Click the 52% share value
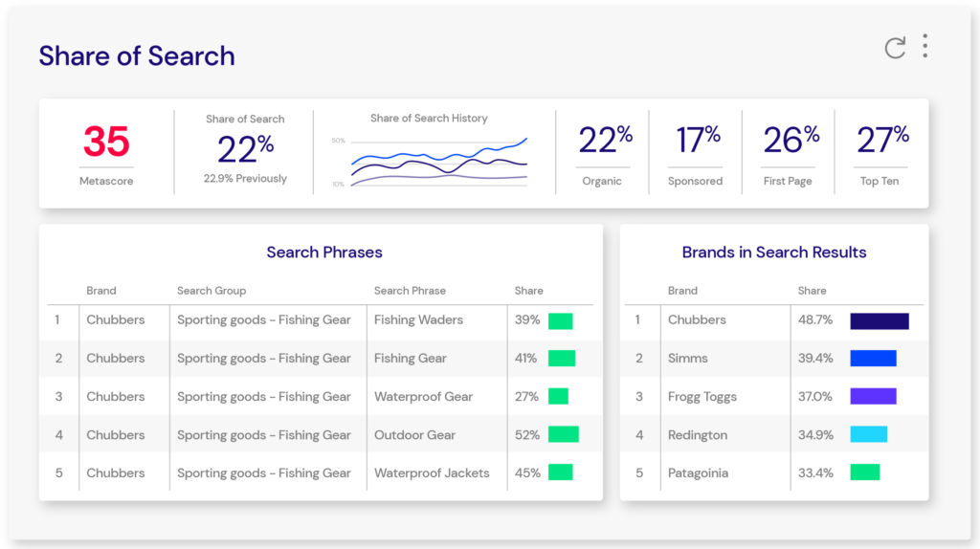 pyautogui.click(x=527, y=434)
